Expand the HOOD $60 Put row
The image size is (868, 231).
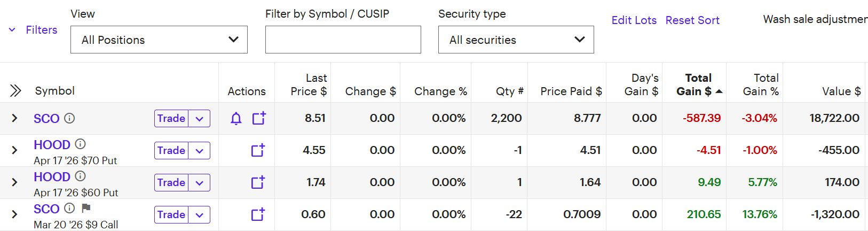[14, 182]
